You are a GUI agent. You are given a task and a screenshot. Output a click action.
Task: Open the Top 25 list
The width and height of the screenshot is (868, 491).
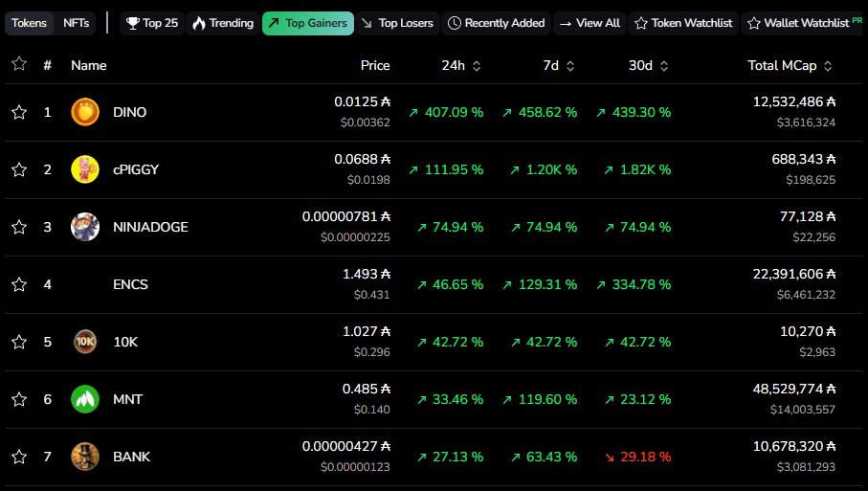tap(152, 23)
